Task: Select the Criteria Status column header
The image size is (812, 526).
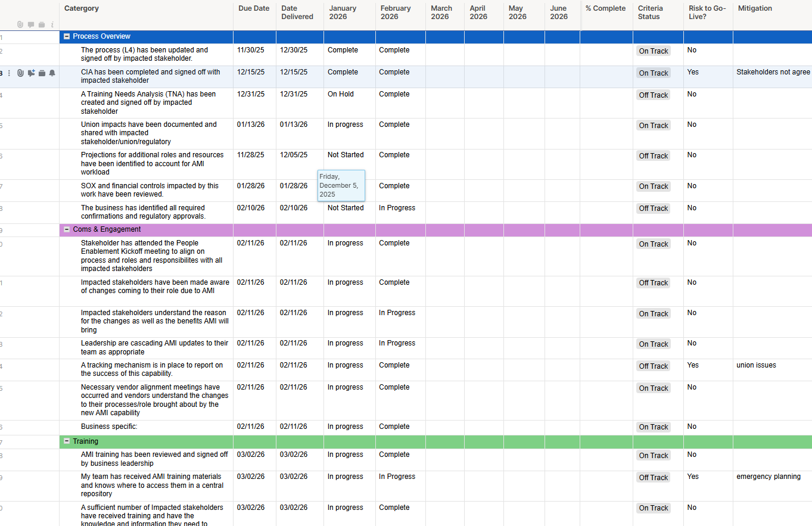Action: tap(658, 15)
